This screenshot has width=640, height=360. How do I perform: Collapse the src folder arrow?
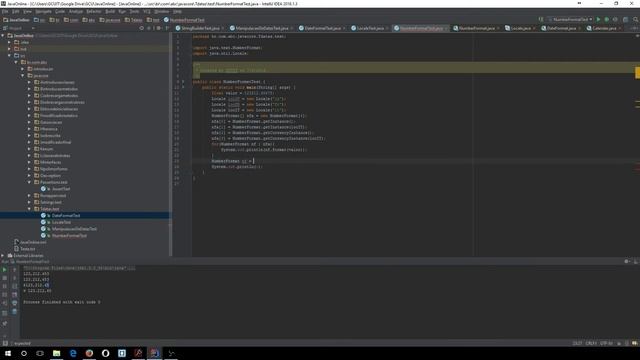click(9, 56)
